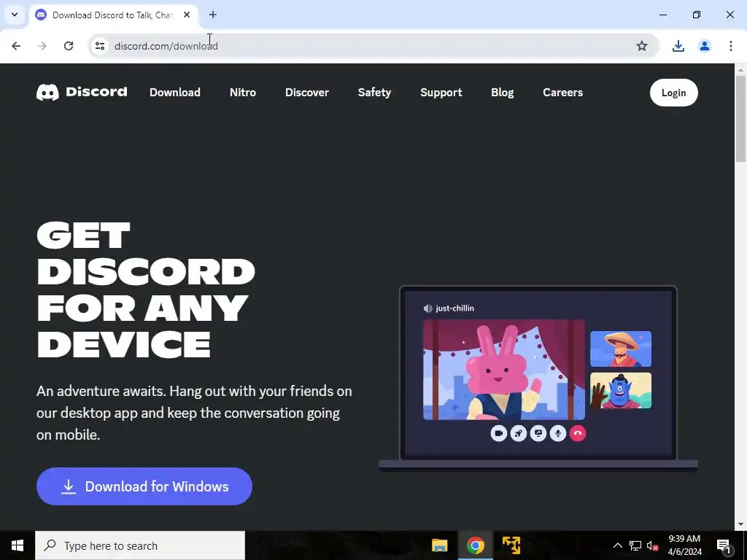747x560 pixels.
Task: Open Chrome three-dot menu
Action: pos(730,46)
